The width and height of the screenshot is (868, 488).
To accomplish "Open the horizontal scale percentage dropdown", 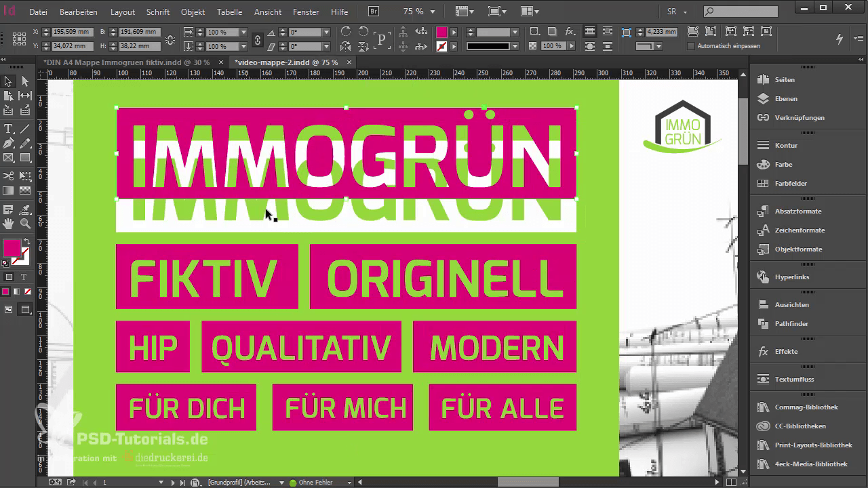I will [242, 33].
